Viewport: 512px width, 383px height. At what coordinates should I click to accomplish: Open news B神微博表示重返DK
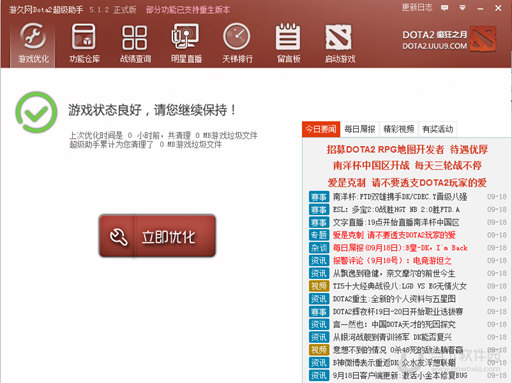tap(394, 362)
